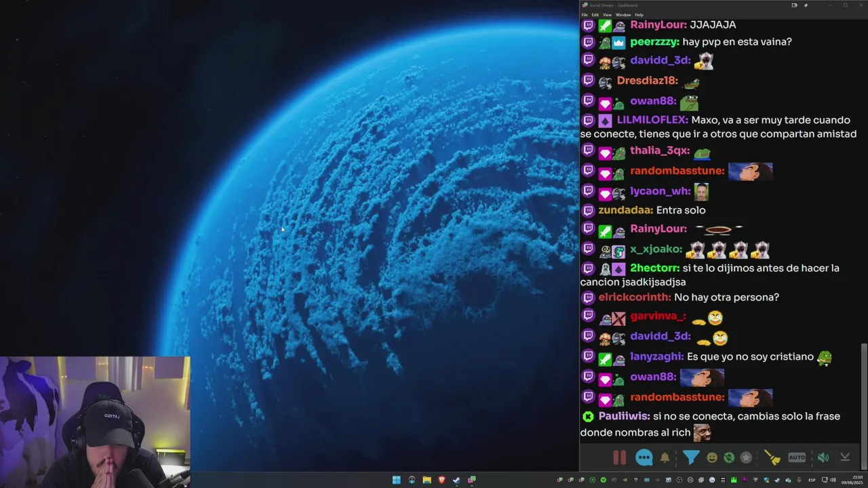The image size is (868, 488).
Task: Click username x_xjoako in chat
Action: (656, 249)
